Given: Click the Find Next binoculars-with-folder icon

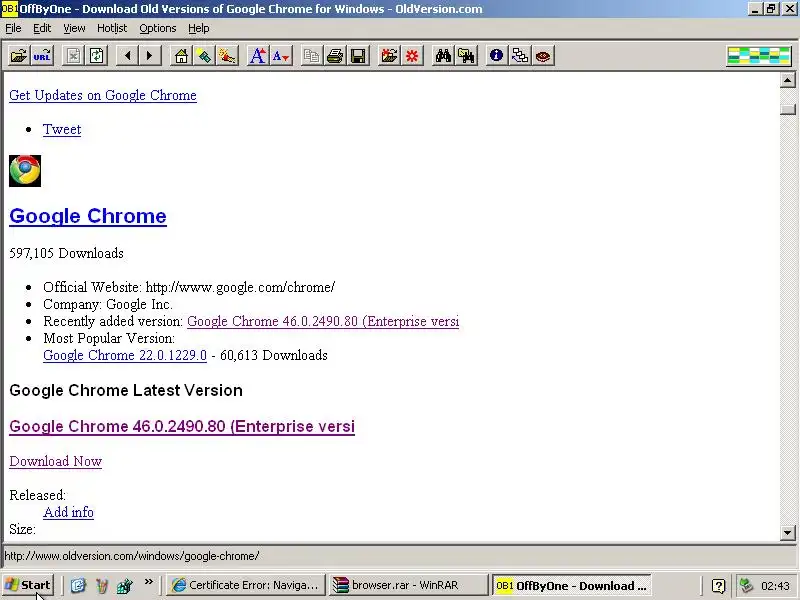Looking at the screenshot, I should coord(466,56).
